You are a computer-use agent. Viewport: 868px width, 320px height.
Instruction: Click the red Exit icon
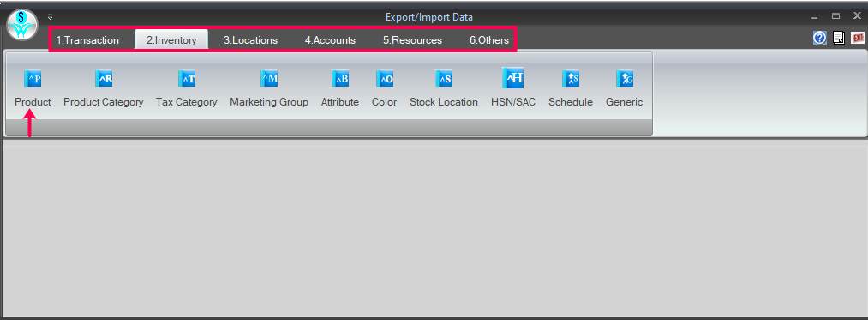858,38
